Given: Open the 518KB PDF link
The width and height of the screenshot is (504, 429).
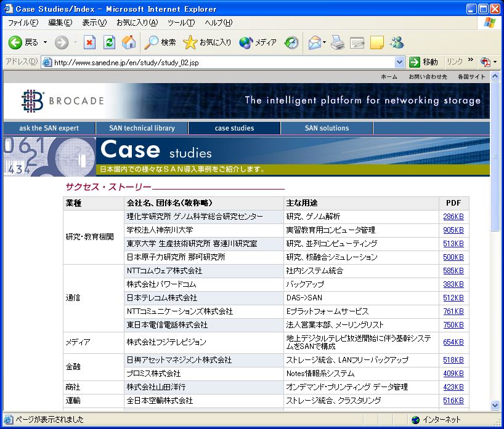Looking at the screenshot, I should tap(453, 360).
